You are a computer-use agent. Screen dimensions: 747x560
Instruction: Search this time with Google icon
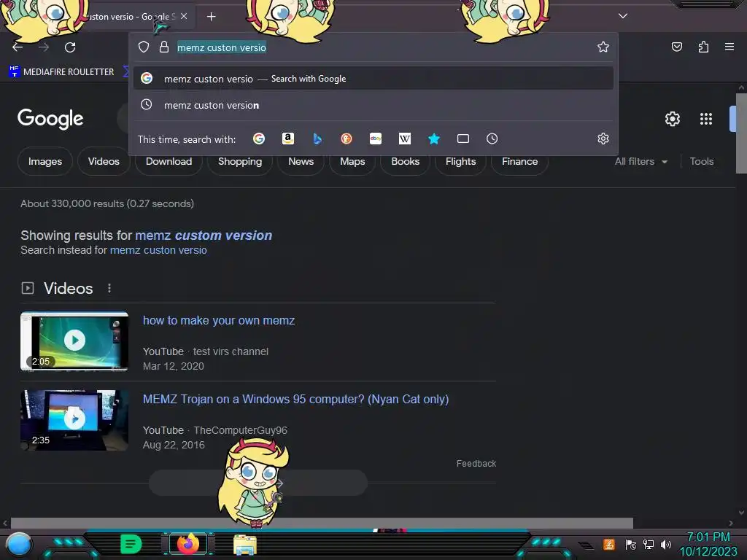tap(259, 139)
